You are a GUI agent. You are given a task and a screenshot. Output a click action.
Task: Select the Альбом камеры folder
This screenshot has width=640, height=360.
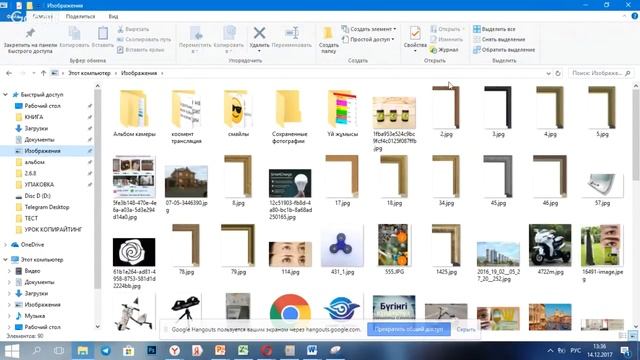point(134,114)
